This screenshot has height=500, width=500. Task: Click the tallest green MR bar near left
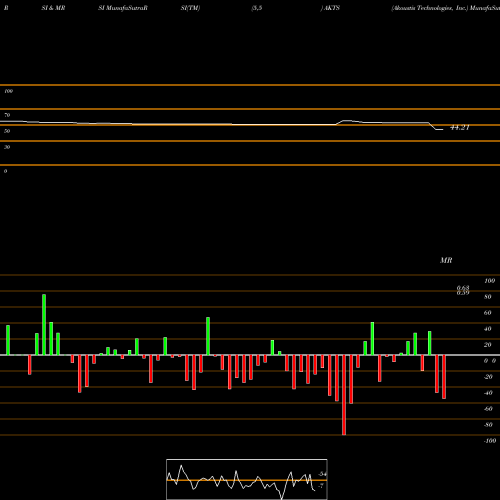tap(44, 325)
